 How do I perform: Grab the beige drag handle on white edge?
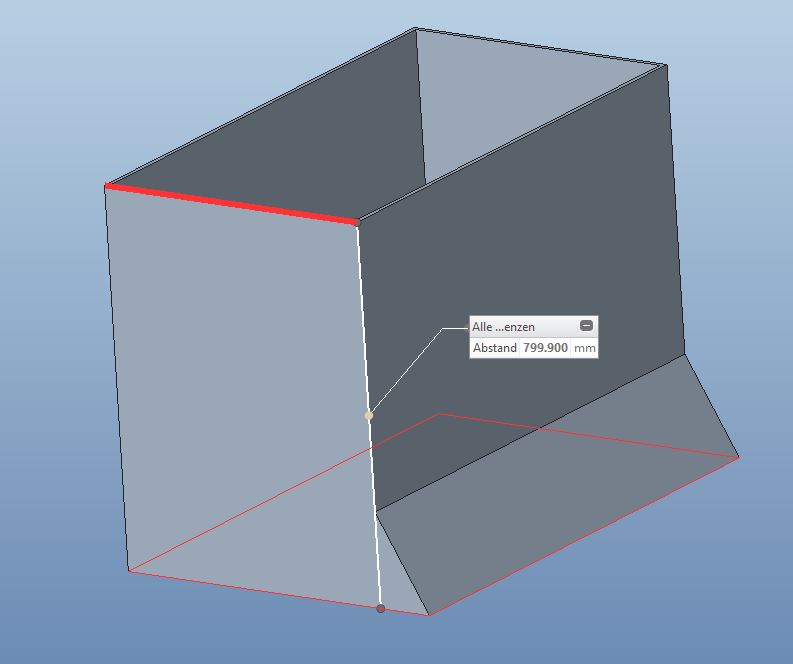coord(369,415)
